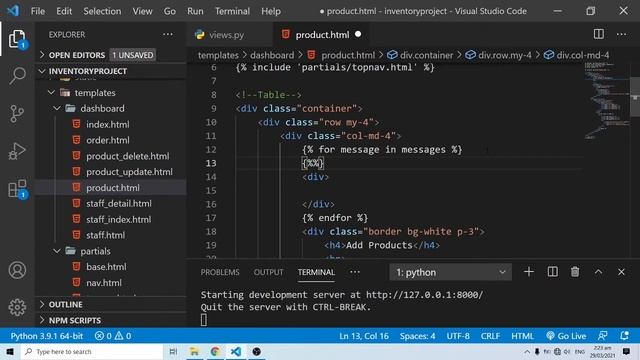This screenshot has height=360, width=640.
Task: Select the product.html editor tab
Action: [x=321, y=35]
